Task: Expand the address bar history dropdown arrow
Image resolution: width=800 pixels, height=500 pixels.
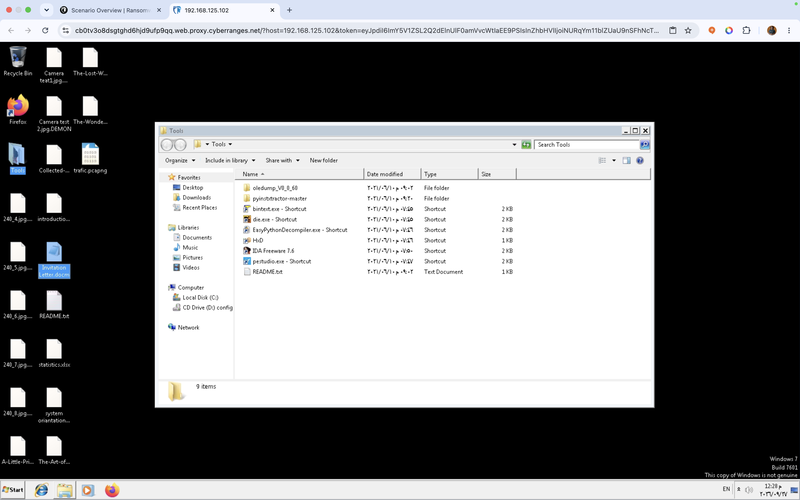Action: coord(514,145)
